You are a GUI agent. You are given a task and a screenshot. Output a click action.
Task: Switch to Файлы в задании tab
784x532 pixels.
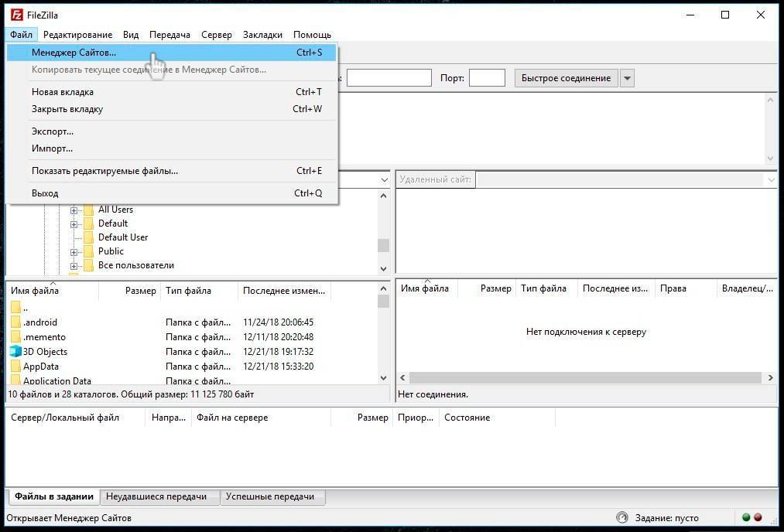point(54,496)
